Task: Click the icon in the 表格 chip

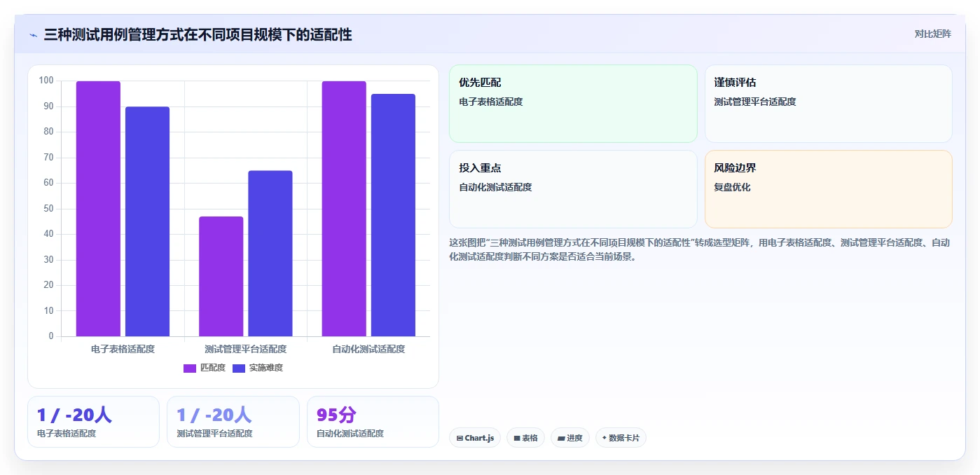Action: point(517,438)
